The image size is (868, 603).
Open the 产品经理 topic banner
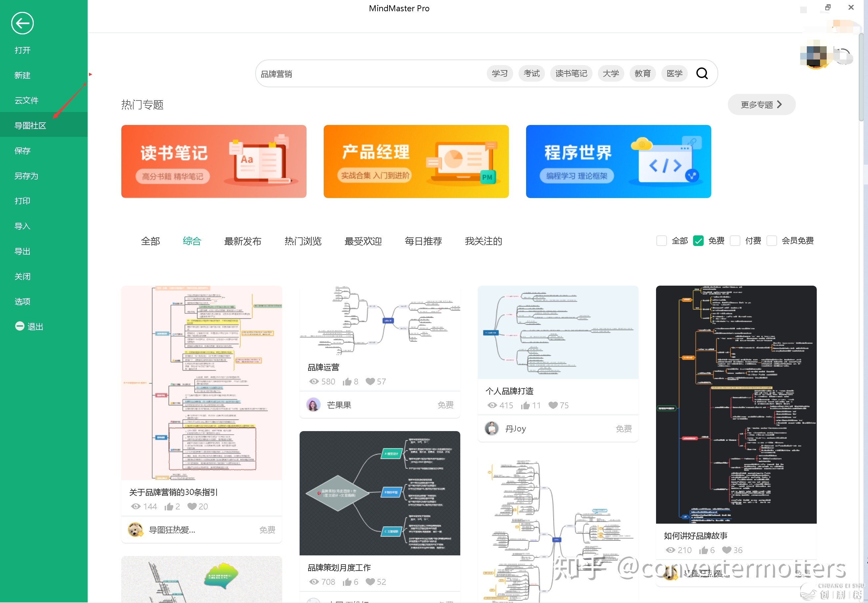click(416, 161)
